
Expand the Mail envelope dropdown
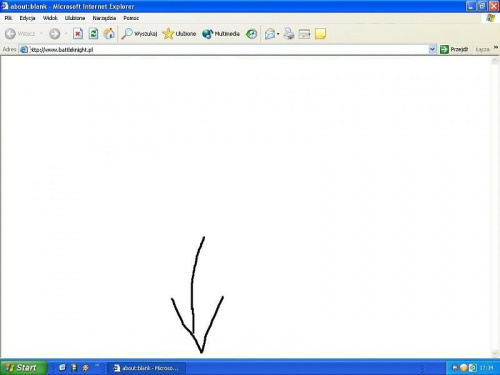pyautogui.click(x=278, y=34)
